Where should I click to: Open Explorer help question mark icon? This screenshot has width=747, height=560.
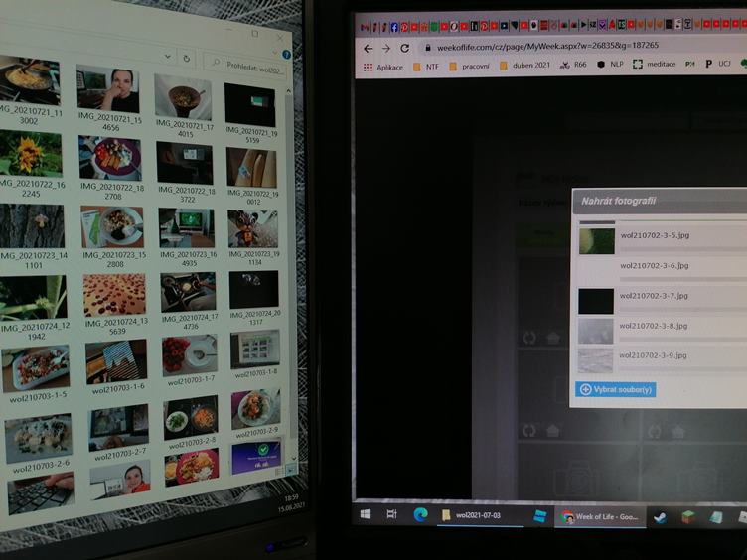(286, 55)
